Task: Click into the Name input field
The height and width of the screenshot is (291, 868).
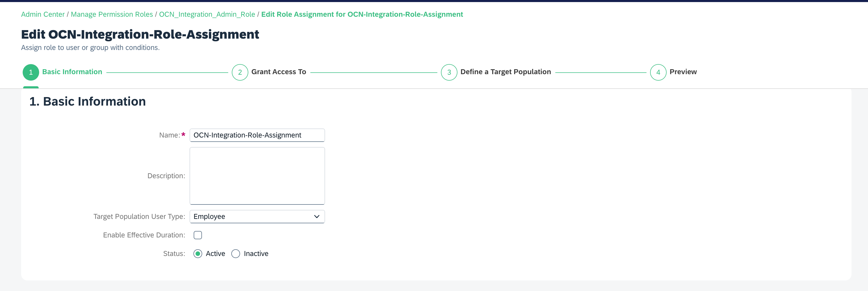Action: (x=257, y=135)
